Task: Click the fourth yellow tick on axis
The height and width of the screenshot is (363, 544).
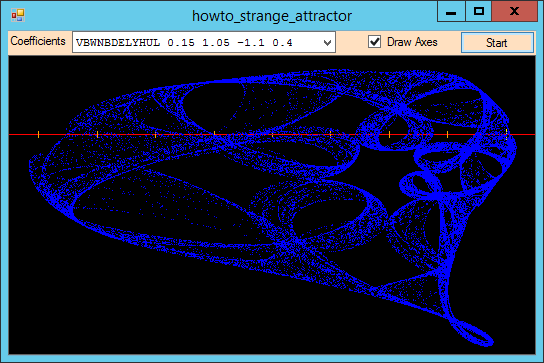Action: 214,134
